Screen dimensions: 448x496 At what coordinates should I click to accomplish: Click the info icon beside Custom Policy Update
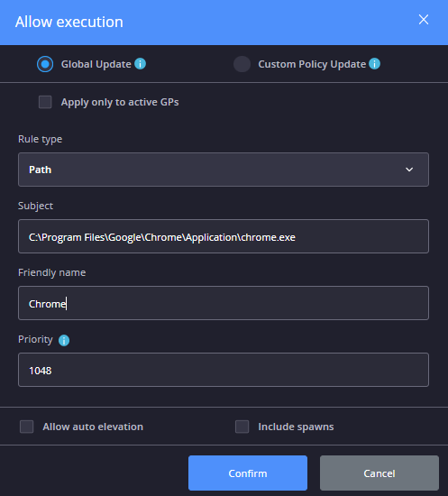point(375,64)
